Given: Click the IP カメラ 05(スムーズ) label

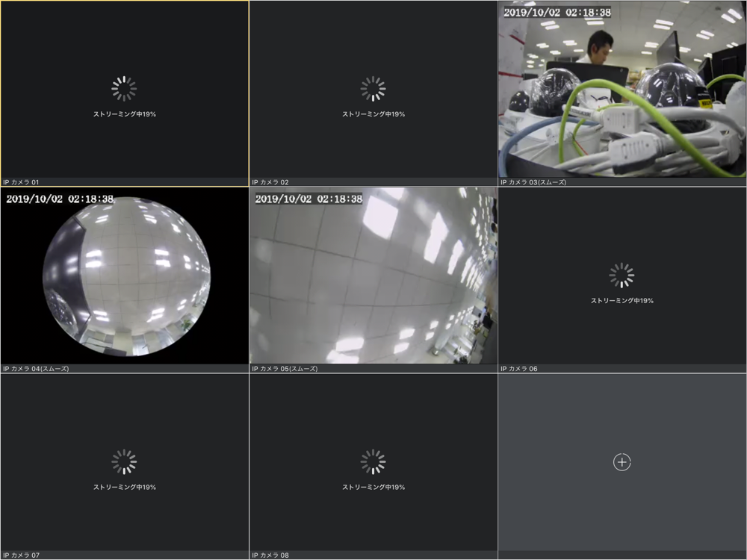Looking at the screenshot, I should coord(285,369).
